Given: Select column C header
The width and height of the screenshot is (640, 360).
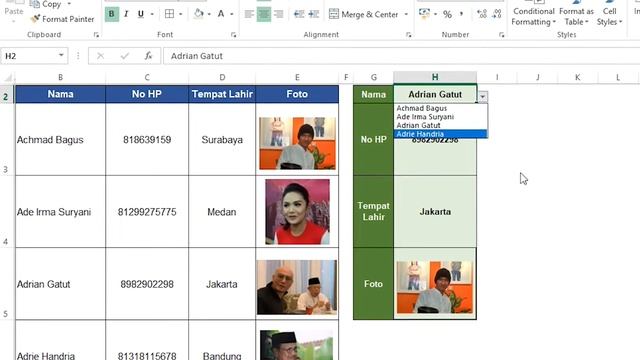Looking at the screenshot, I should [x=147, y=77].
